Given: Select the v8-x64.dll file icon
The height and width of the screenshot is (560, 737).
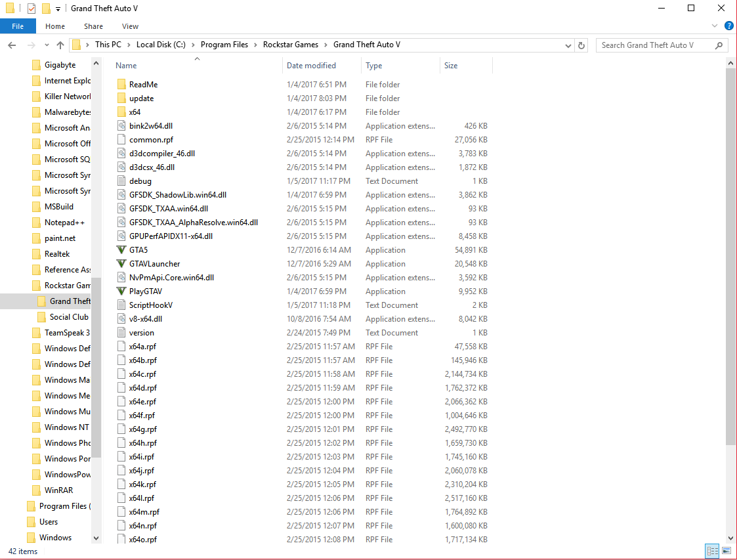Looking at the screenshot, I should click(x=121, y=319).
